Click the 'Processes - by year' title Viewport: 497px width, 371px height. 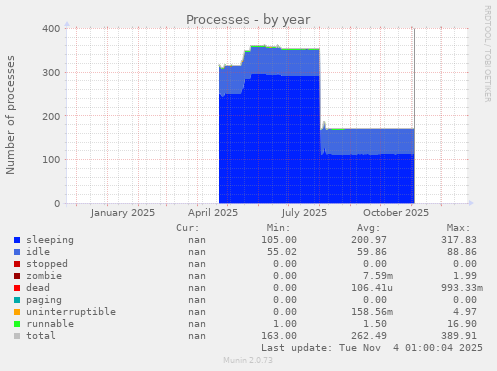coord(248,20)
